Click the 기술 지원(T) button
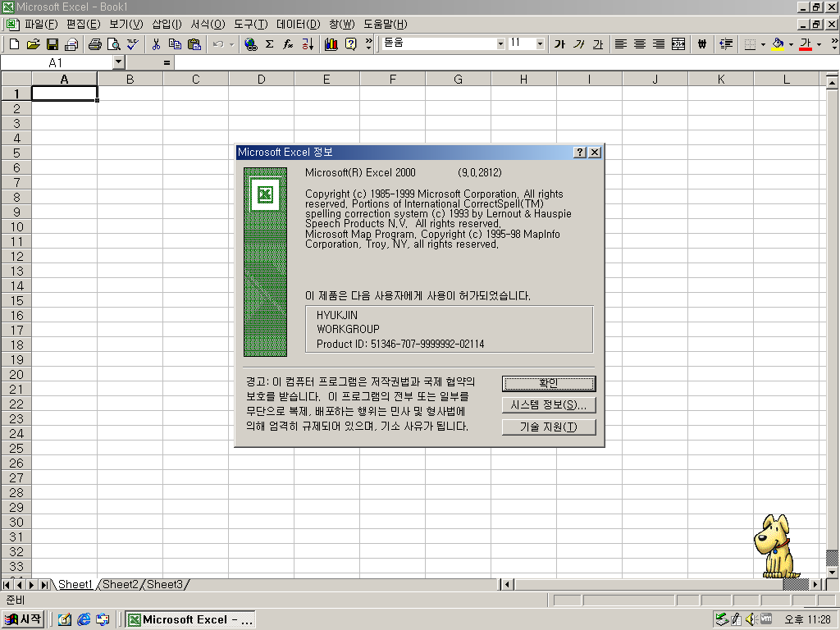This screenshot has height=630, width=840. 549,427
